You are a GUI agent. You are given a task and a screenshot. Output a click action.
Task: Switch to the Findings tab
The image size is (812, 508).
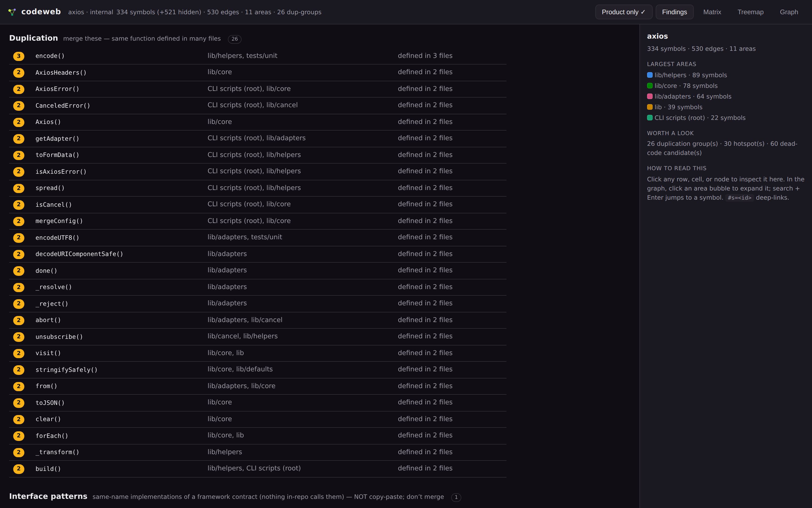pos(674,12)
